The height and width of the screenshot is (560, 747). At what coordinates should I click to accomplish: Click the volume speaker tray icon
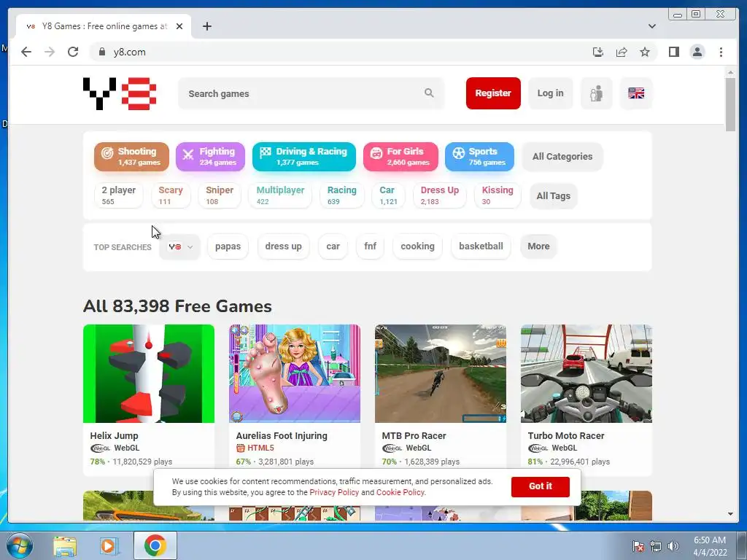(x=673, y=546)
